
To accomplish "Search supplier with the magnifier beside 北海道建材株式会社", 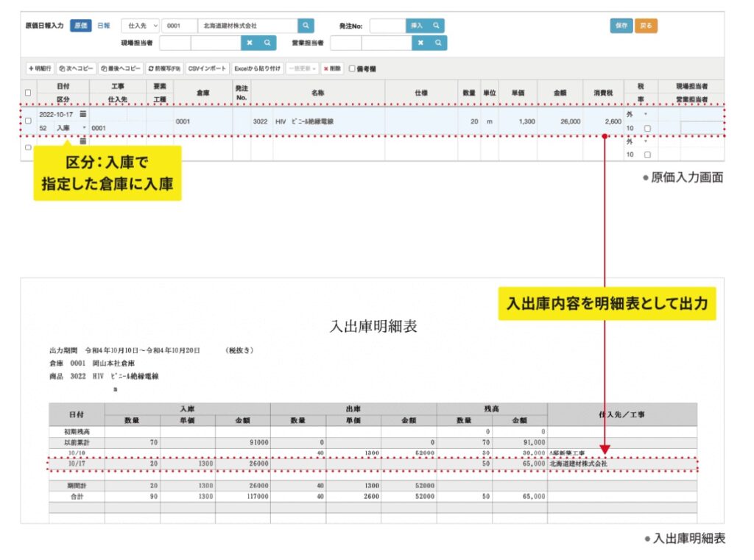I will pyautogui.click(x=306, y=26).
